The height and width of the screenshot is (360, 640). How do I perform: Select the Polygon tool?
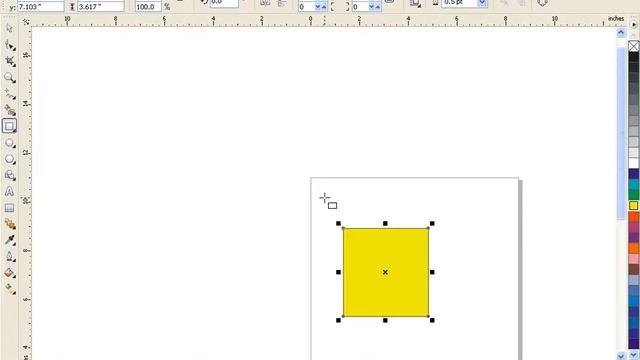[9, 159]
